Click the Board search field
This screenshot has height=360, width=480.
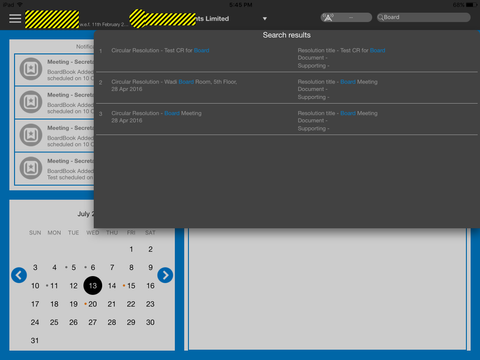[424, 17]
